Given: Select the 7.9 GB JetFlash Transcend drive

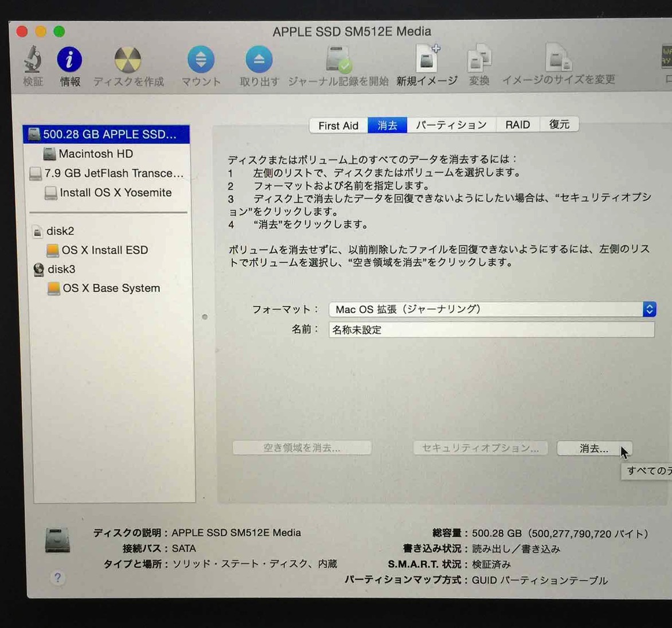Looking at the screenshot, I should click(106, 173).
